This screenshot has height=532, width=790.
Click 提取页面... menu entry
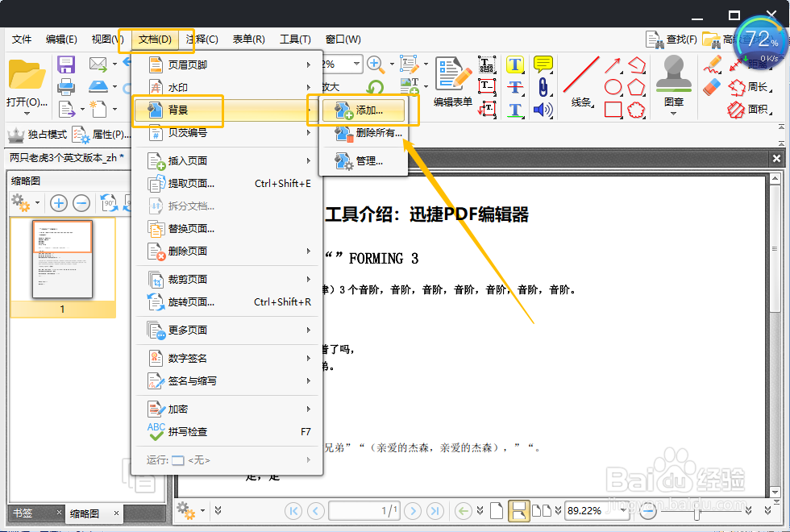click(x=227, y=184)
